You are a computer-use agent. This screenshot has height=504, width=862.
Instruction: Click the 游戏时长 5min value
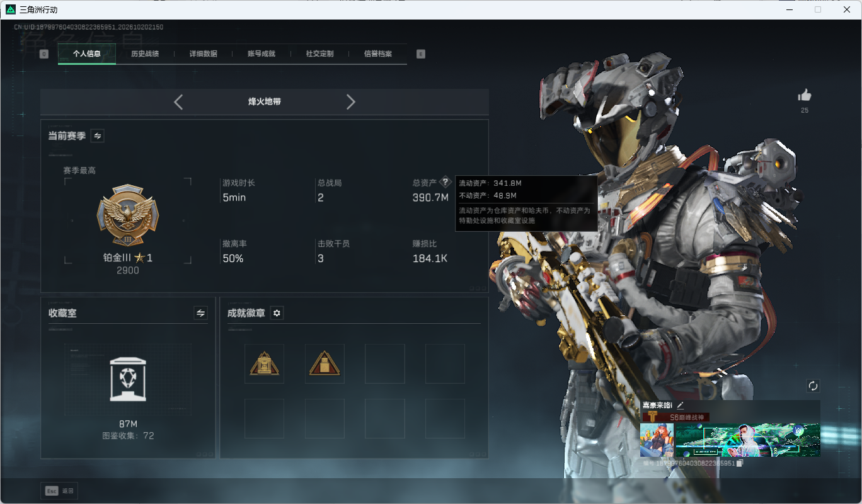click(x=234, y=198)
